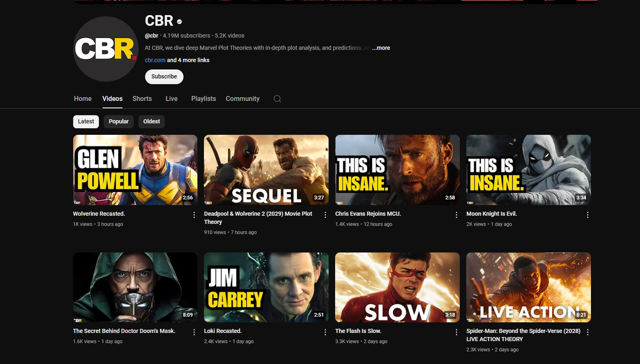Screen dimensions: 640x364
Task: Open options menu for The Flash Is Slow
Action: click(x=457, y=332)
